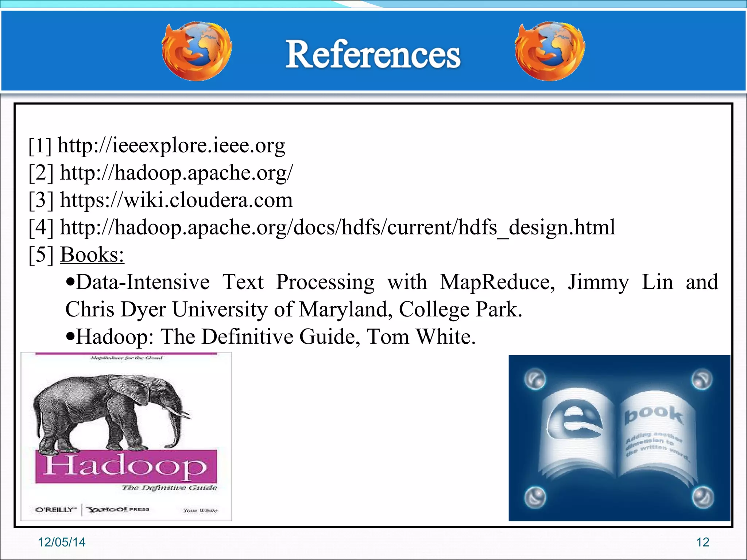
Task: Click the References slide title
Action: point(373,54)
